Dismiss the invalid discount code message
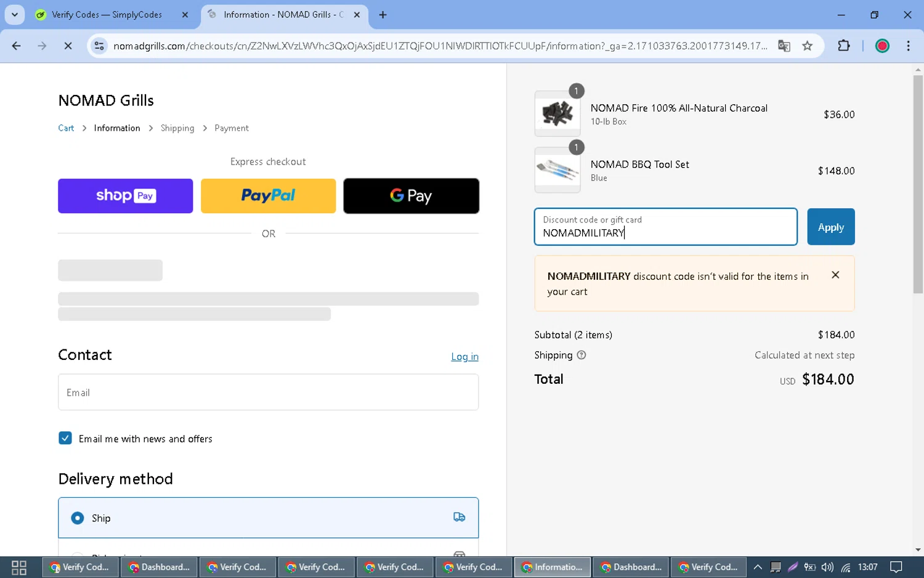 click(835, 275)
